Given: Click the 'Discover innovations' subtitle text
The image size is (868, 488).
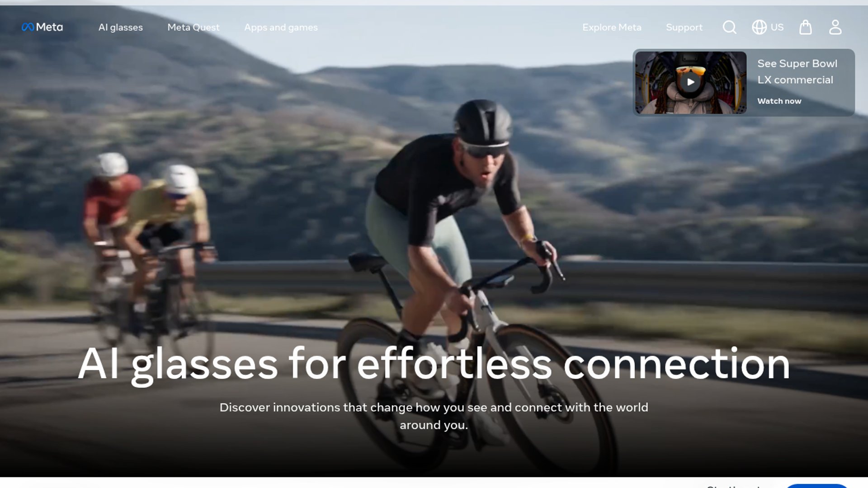Looking at the screenshot, I should tap(434, 416).
